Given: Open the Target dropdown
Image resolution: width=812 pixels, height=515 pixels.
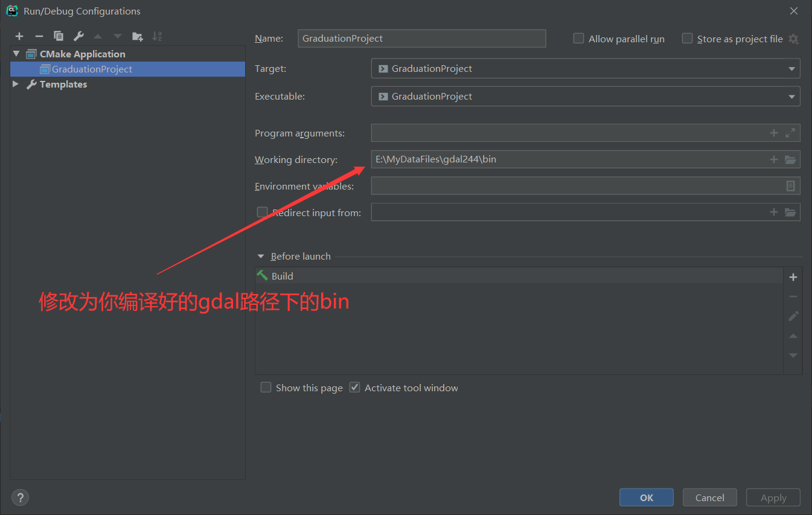Looking at the screenshot, I should click(x=586, y=68).
